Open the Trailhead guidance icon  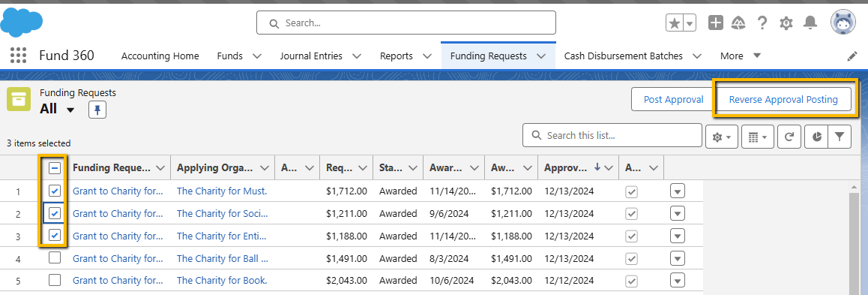point(738,23)
